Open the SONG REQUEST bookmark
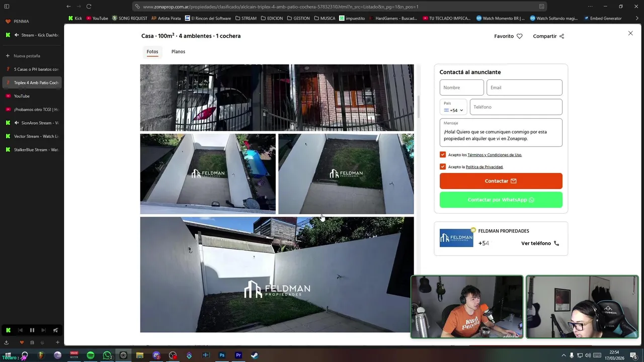 130,18
